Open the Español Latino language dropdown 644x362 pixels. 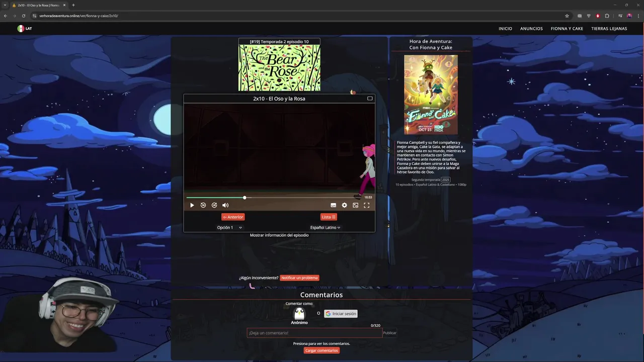(325, 228)
